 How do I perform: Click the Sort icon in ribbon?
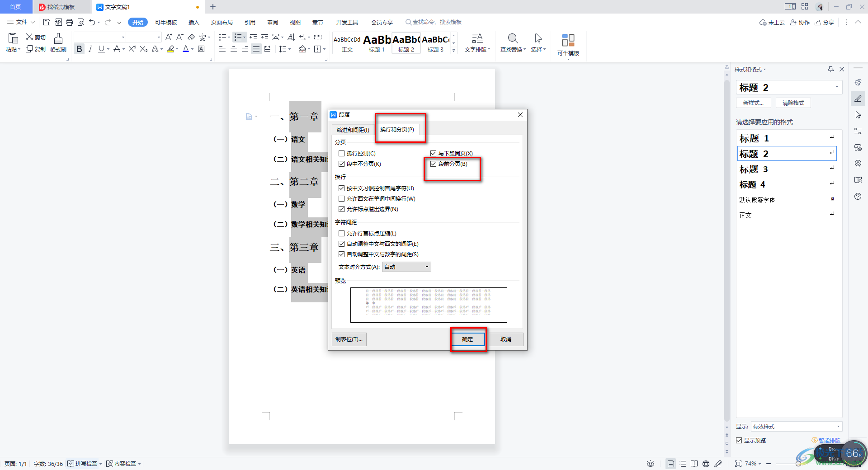pyautogui.click(x=291, y=37)
